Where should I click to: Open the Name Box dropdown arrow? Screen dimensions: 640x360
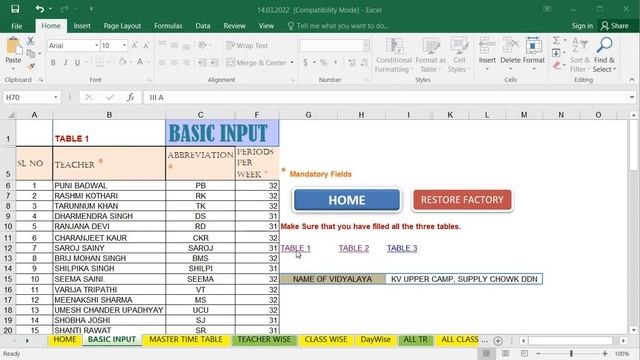56,97
